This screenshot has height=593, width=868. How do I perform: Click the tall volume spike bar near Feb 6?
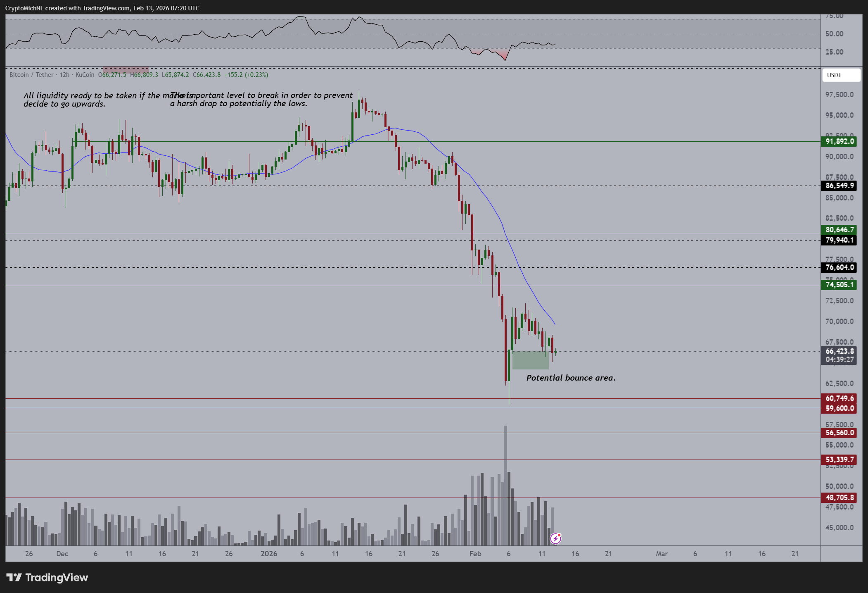click(x=505, y=475)
